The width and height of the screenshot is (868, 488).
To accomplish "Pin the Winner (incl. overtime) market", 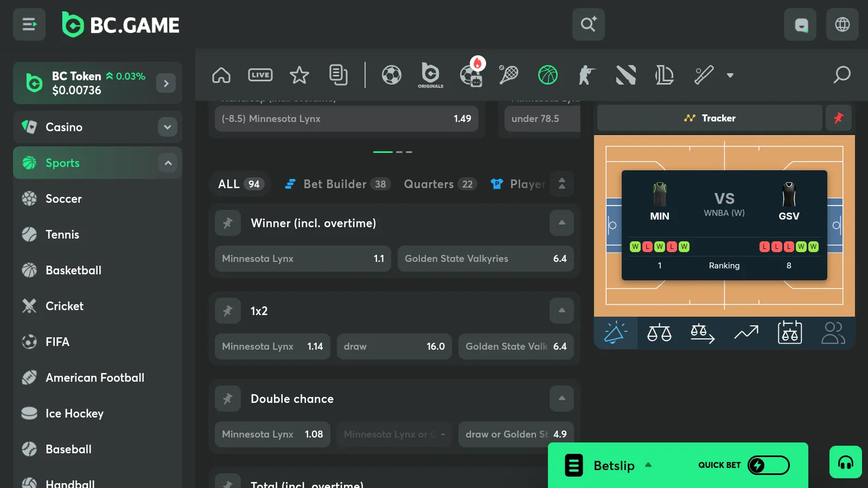I will 228,223.
